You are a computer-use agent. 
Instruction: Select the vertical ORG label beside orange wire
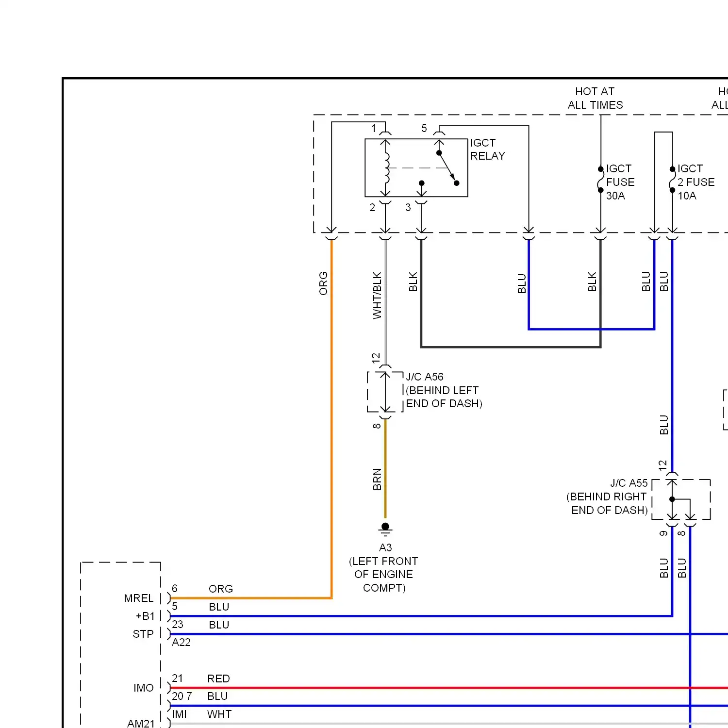(x=323, y=283)
